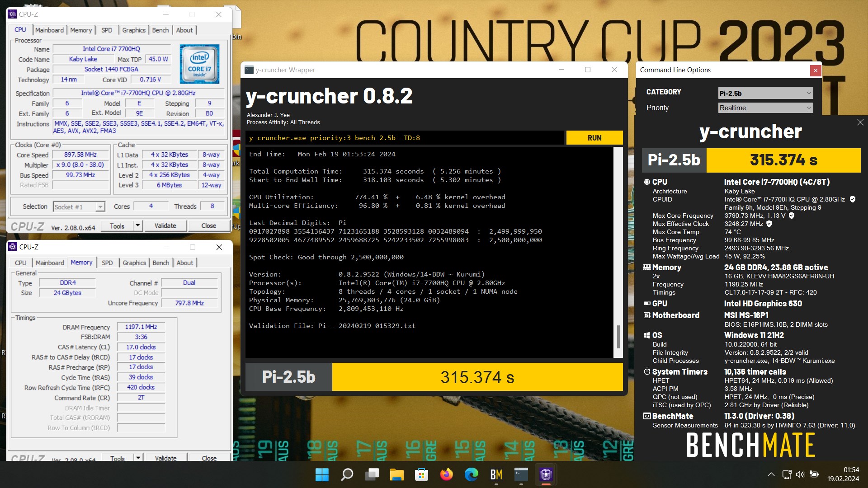Click Tools button in top CPU-Z window
This screenshot has height=488, width=868.
tap(117, 225)
